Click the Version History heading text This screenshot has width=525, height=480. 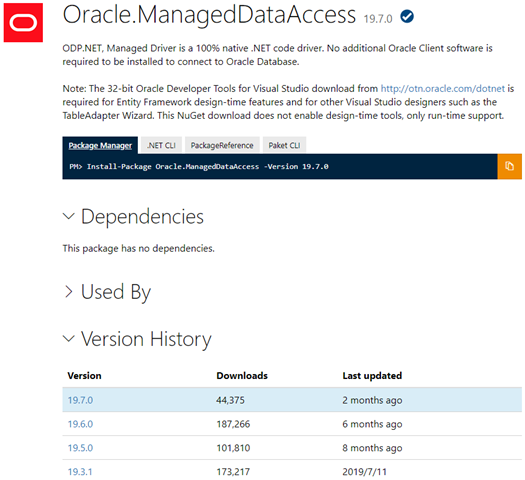click(x=146, y=339)
